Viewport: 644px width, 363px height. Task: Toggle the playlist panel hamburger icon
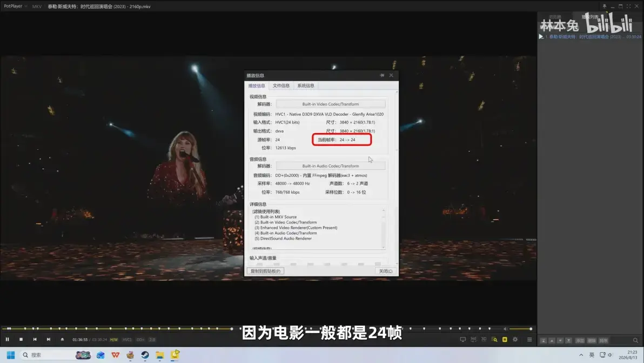529,340
